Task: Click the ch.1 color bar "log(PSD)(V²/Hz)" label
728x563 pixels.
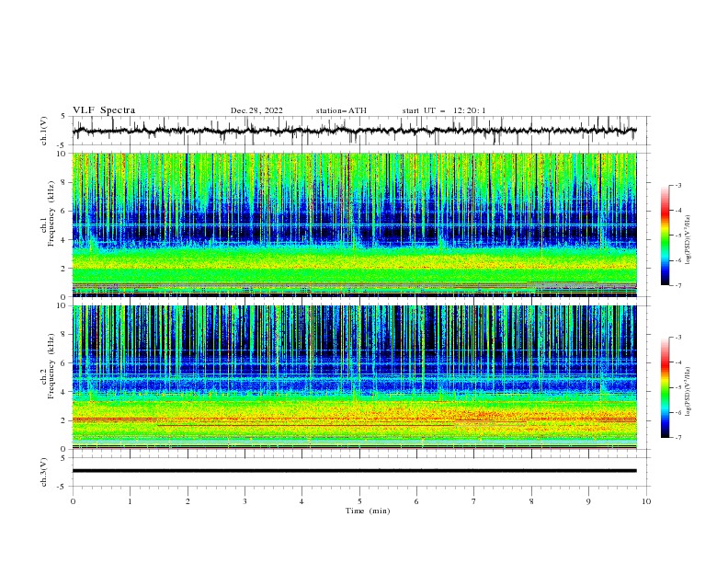Action: [x=688, y=240]
